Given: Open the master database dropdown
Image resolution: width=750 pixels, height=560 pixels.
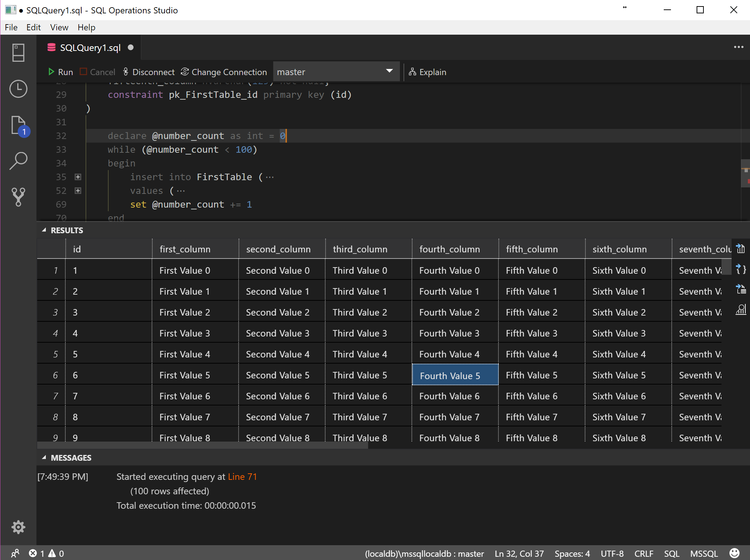Looking at the screenshot, I should [336, 71].
